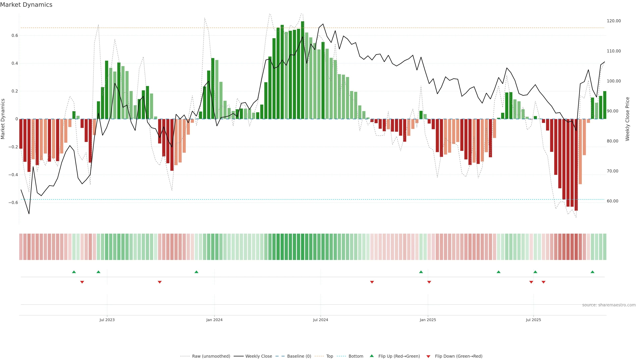The width and height of the screenshot is (644, 362).
Task: Click the last red flip-down marker after Jul 2025
Action: point(543,282)
